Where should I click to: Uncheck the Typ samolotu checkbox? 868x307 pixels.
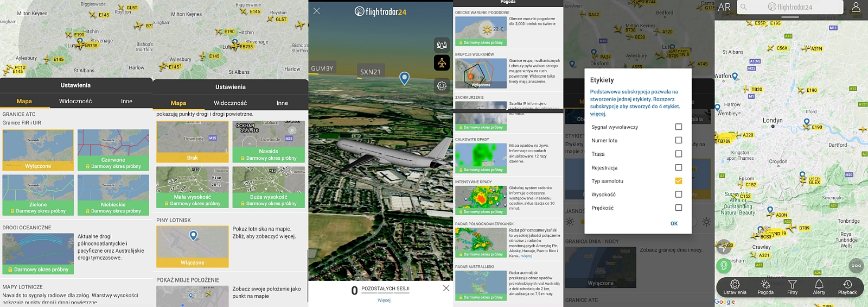tap(678, 181)
